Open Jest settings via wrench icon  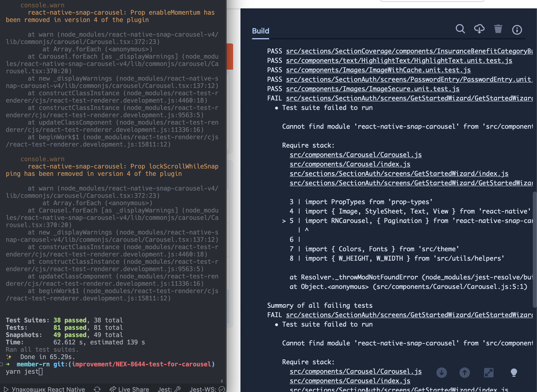click(x=178, y=389)
